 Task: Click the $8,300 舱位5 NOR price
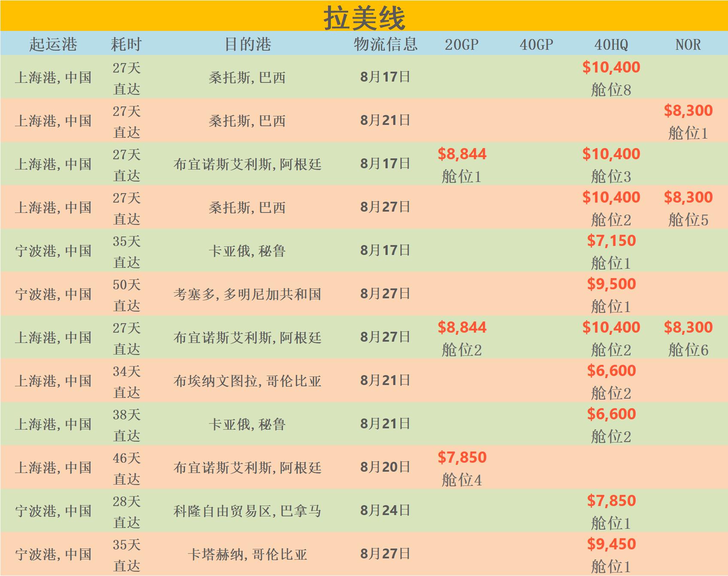click(688, 208)
